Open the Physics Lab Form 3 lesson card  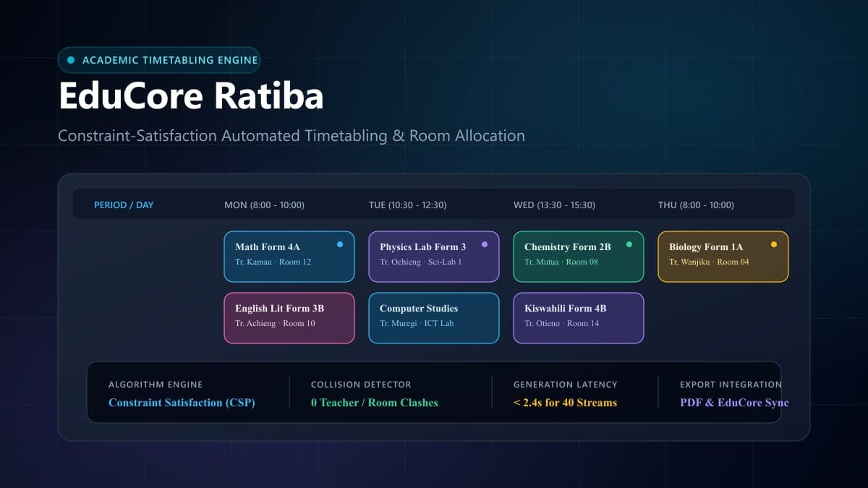(x=434, y=257)
